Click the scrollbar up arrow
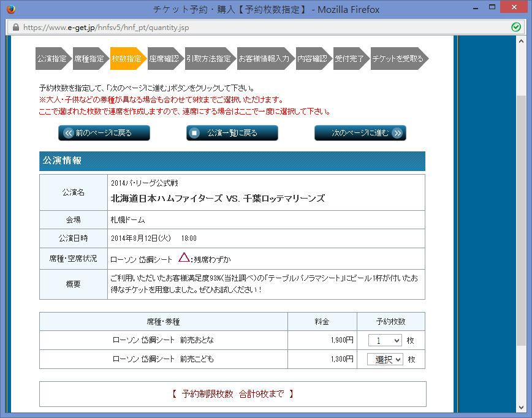This screenshot has width=532, height=418. (521, 41)
